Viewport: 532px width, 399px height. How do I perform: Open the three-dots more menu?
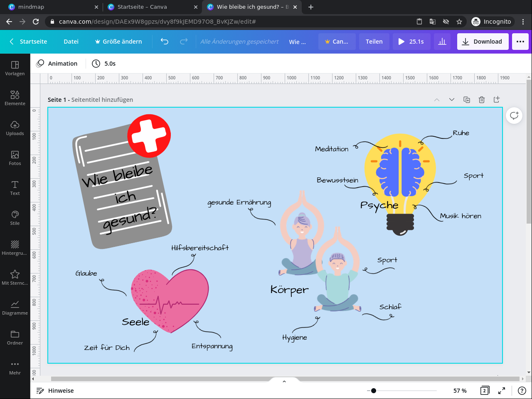520,42
